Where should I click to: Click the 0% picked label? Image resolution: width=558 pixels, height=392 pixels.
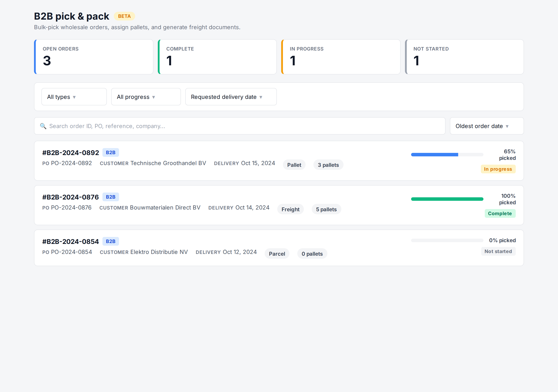click(502, 240)
